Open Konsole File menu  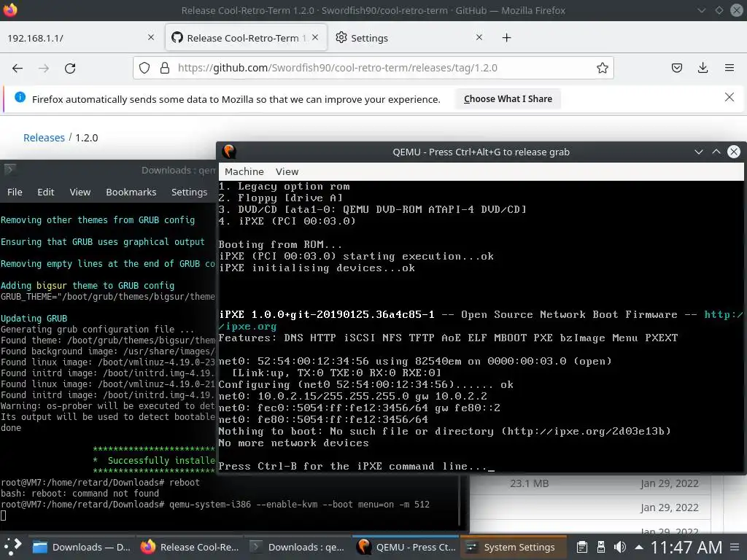pos(15,192)
